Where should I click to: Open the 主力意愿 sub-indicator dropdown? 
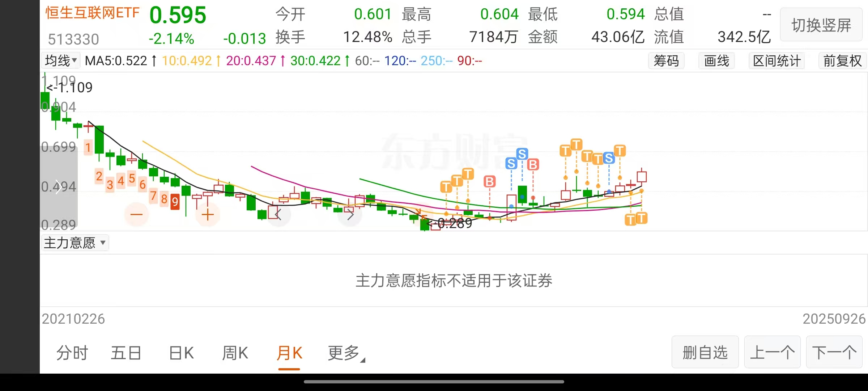75,243
